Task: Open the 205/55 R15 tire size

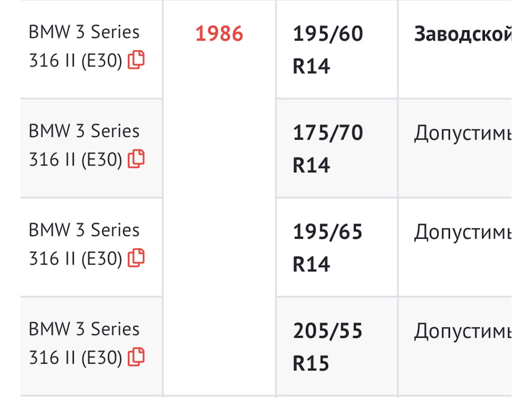Action: [x=328, y=347]
